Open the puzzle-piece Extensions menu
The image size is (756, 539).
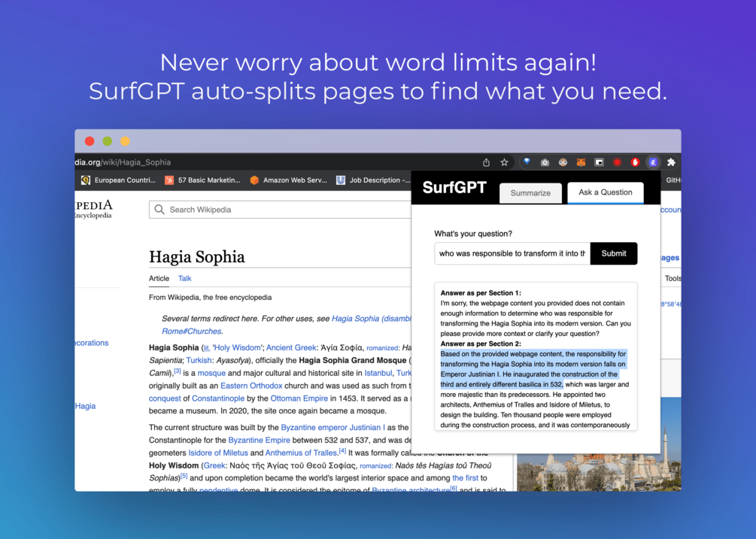click(671, 162)
